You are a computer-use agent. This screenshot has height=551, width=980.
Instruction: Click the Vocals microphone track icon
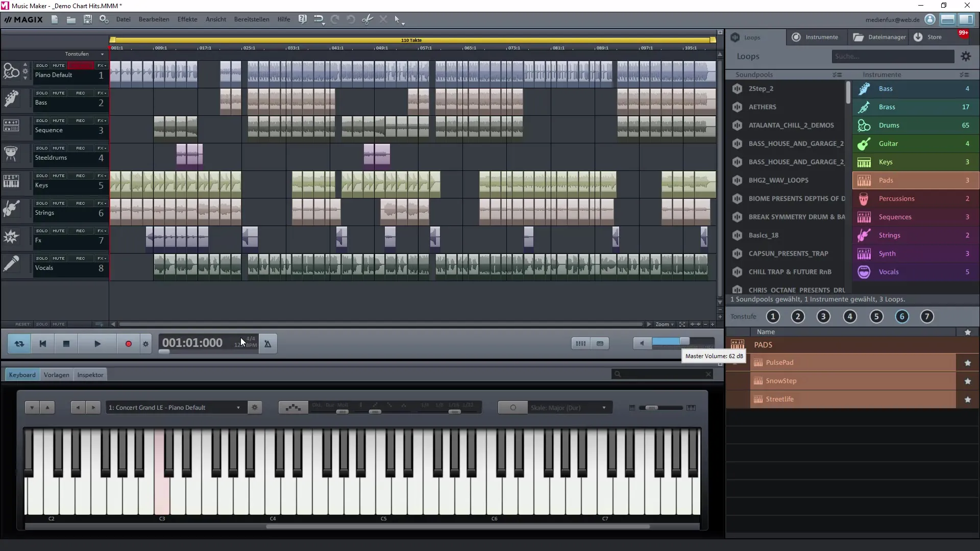click(x=11, y=264)
